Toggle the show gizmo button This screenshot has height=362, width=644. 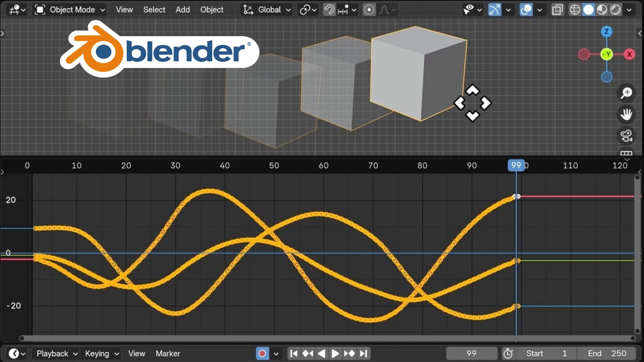click(494, 10)
